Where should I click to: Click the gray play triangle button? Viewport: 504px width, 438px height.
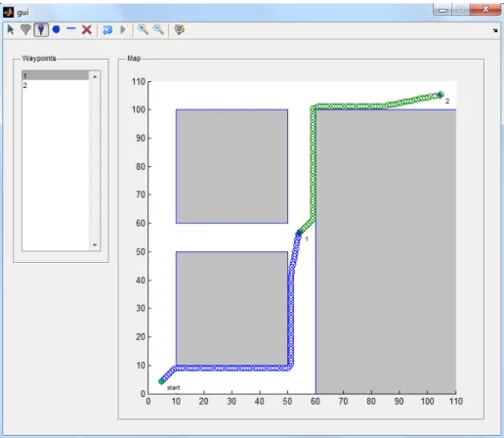[123, 29]
